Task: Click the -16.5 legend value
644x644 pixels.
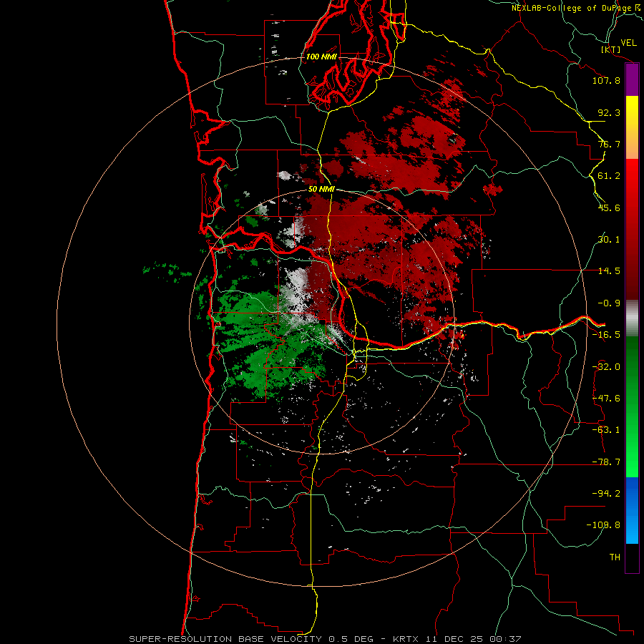Action: 606,335
